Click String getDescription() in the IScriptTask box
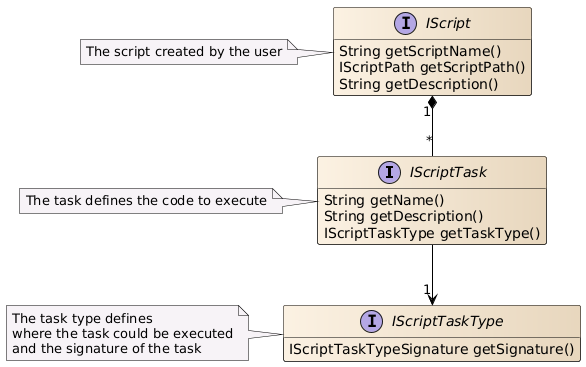 click(x=404, y=216)
